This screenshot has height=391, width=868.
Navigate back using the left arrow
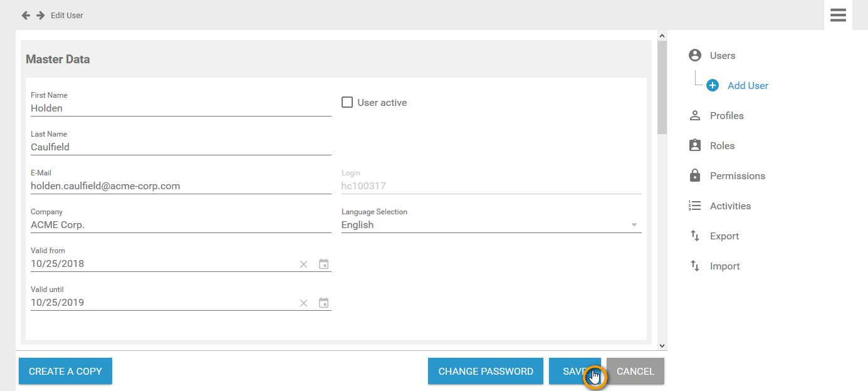pyautogui.click(x=26, y=15)
